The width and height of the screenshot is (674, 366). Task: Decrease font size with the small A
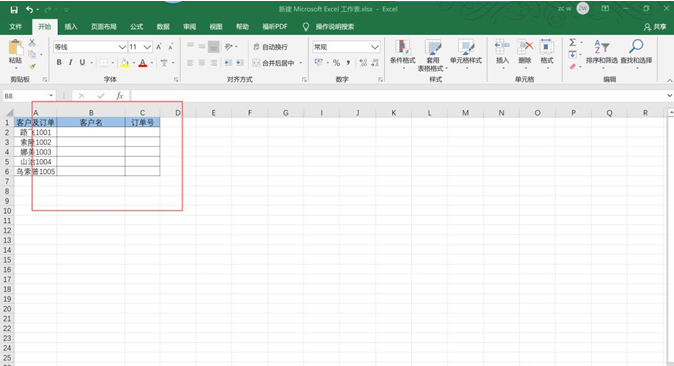click(x=171, y=47)
